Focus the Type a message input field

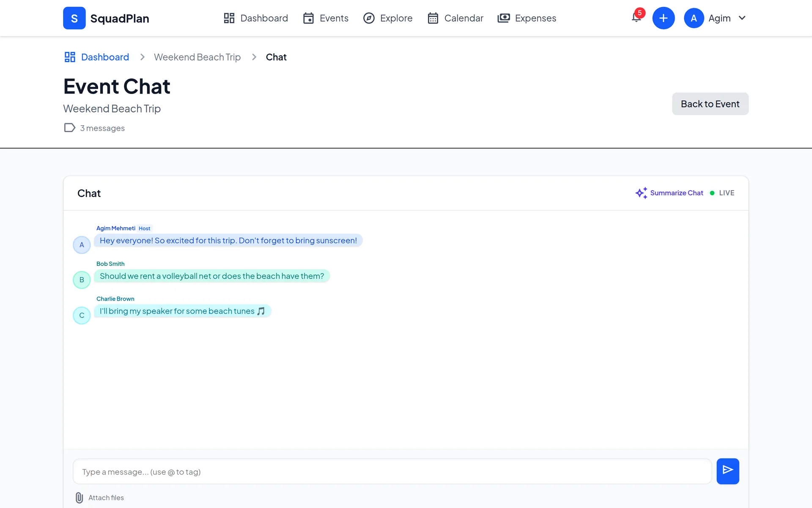tap(392, 472)
